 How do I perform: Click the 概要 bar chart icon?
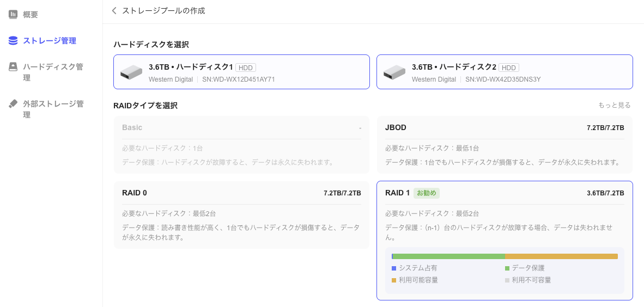click(13, 15)
